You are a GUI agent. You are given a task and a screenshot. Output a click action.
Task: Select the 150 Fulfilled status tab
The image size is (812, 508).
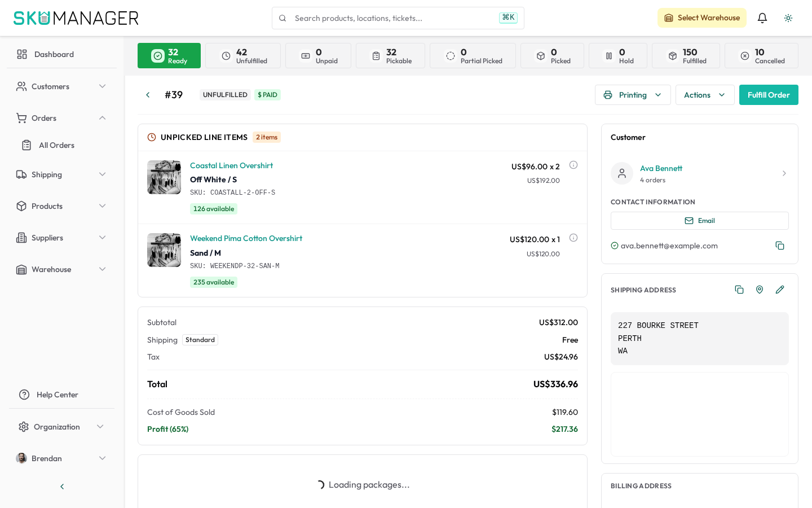tap(686, 56)
